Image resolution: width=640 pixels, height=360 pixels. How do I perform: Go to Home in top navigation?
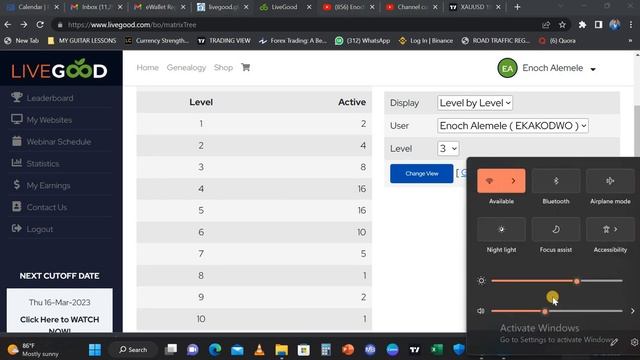pos(147,67)
